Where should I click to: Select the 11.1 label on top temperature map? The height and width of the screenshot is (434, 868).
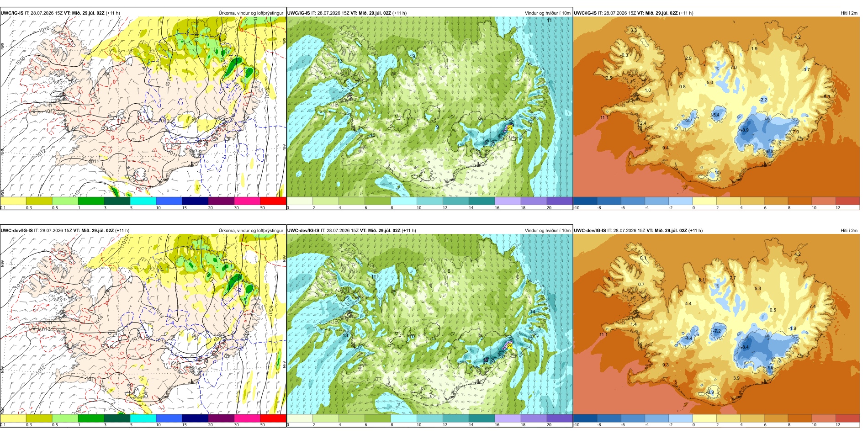point(604,118)
